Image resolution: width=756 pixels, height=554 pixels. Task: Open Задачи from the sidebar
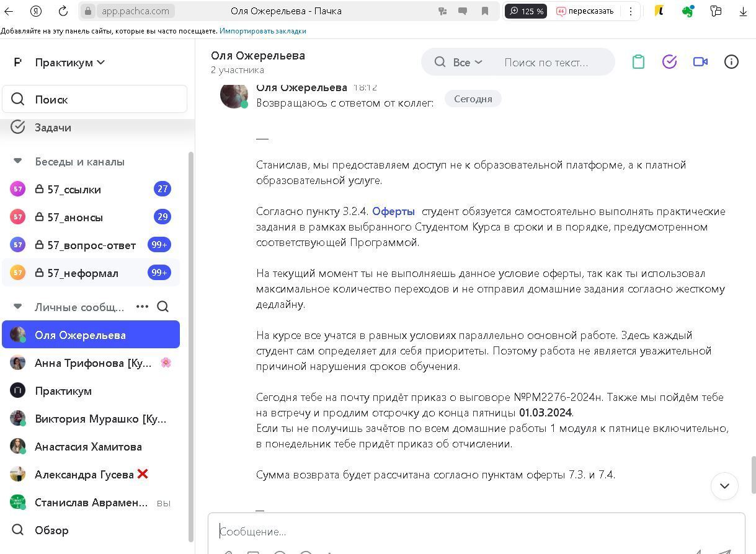(x=53, y=127)
